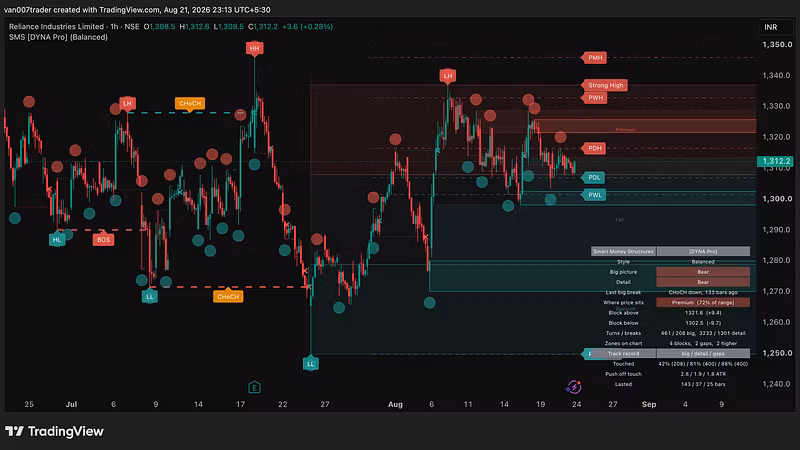Click 1,250.0 on the price scale
Image resolution: width=800 pixels, height=450 pixels.
click(777, 353)
